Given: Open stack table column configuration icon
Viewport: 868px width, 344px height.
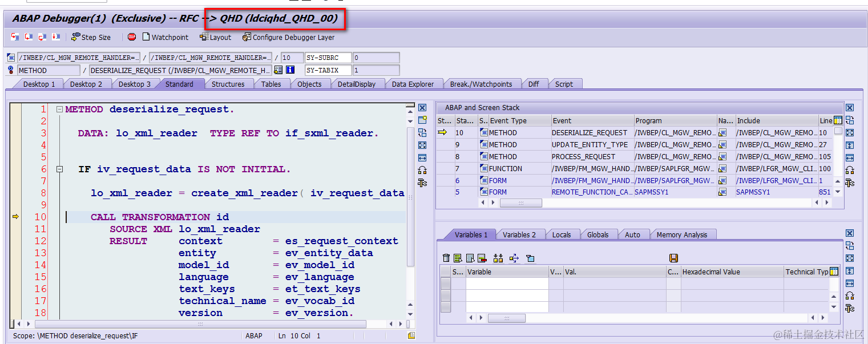Looking at the screenshot, I should pyautogui.click(x=838, y=120).
